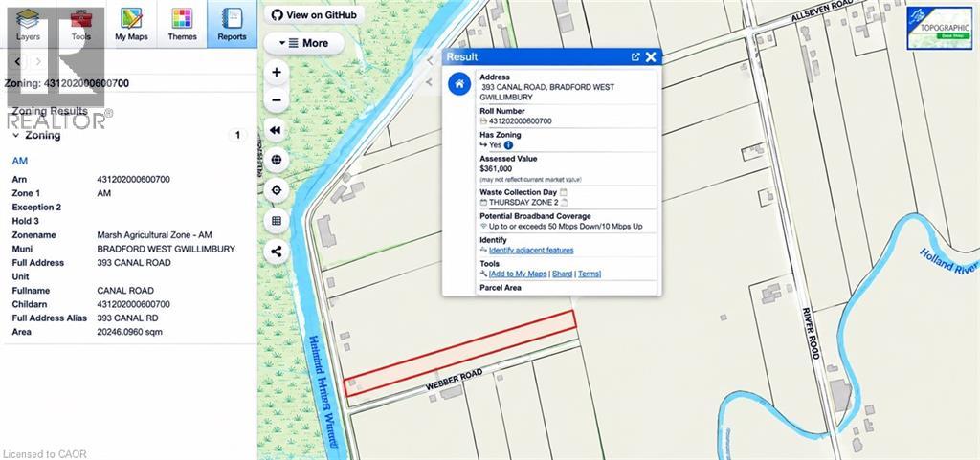Zoom out with the minus button
980x460 pixels.
[277, 99]
